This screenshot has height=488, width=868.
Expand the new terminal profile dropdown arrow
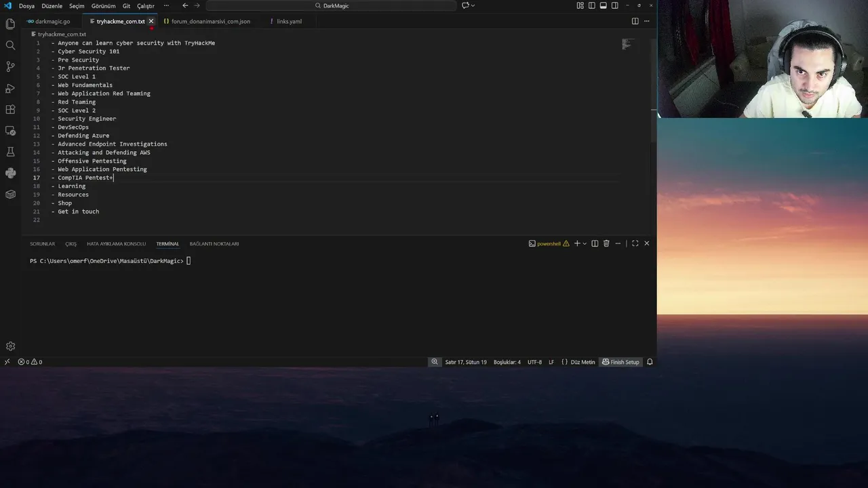tap(585, 243)
